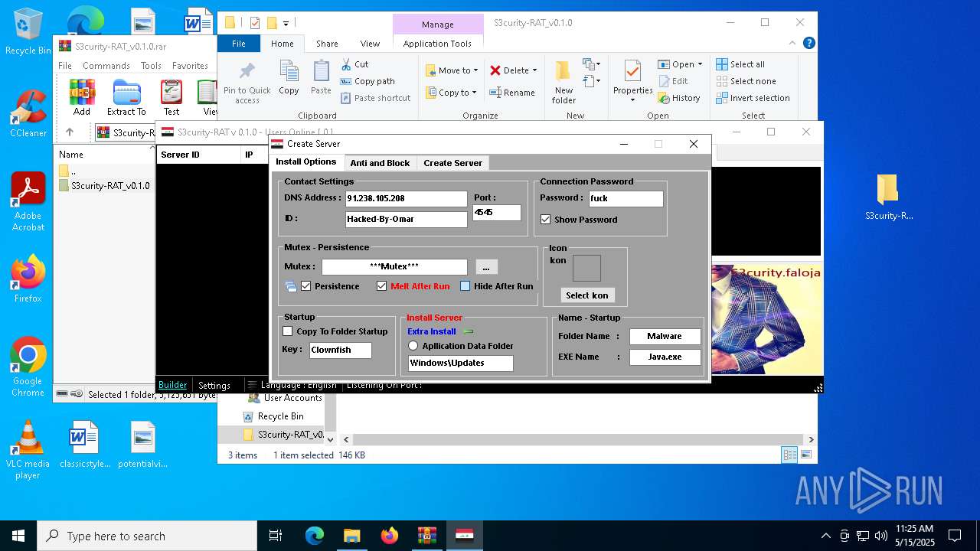Click the Copy icon in the Clipboard group
980x551 pixels.
coord(289,72)
